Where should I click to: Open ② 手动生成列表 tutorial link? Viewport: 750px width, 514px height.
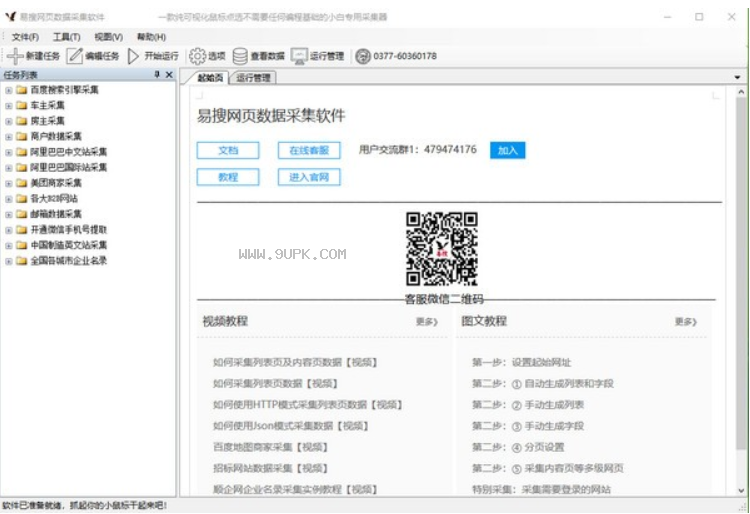(528, 405)
